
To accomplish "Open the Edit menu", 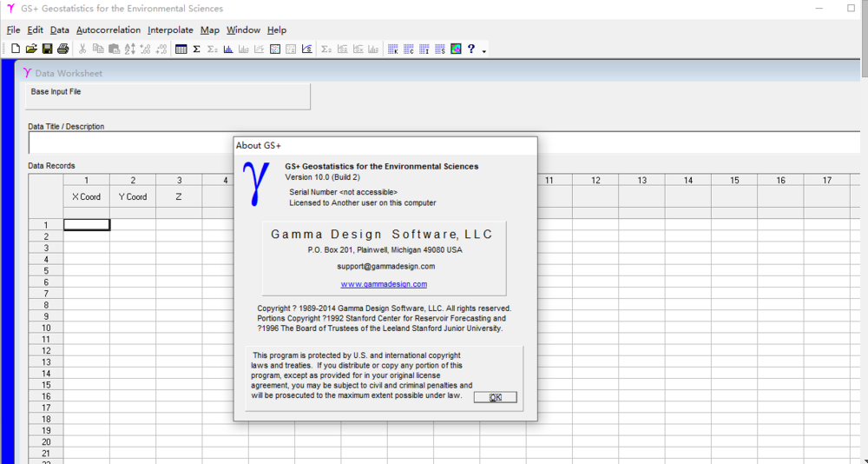I will (35, 30).
